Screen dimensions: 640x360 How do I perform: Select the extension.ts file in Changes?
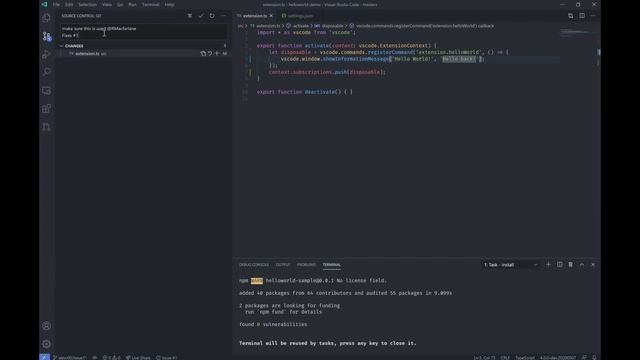[x=144, y=53]
